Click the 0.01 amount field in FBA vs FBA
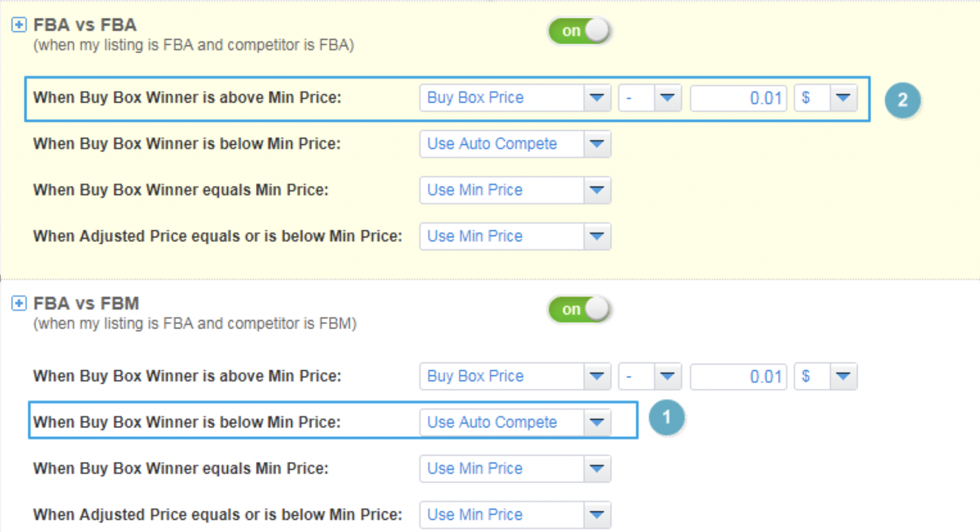 738,98
